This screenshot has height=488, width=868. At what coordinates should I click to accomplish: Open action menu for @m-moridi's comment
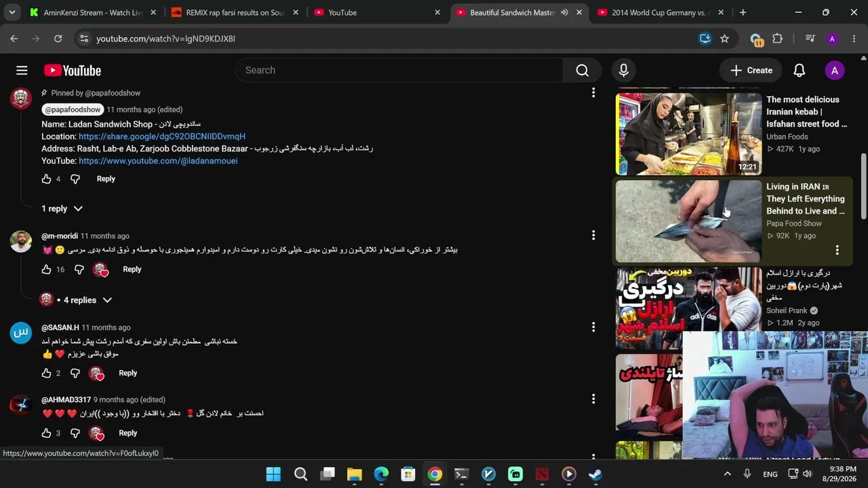point(593,235)
